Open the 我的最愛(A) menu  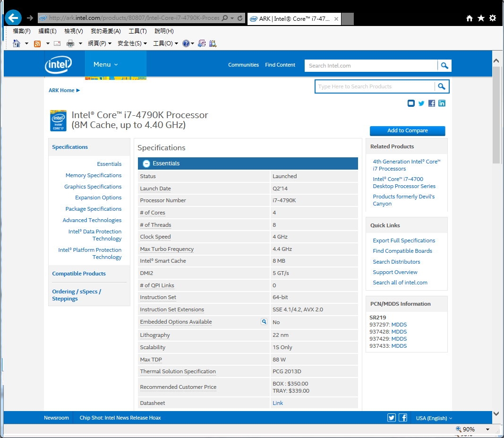pos(105,31)
